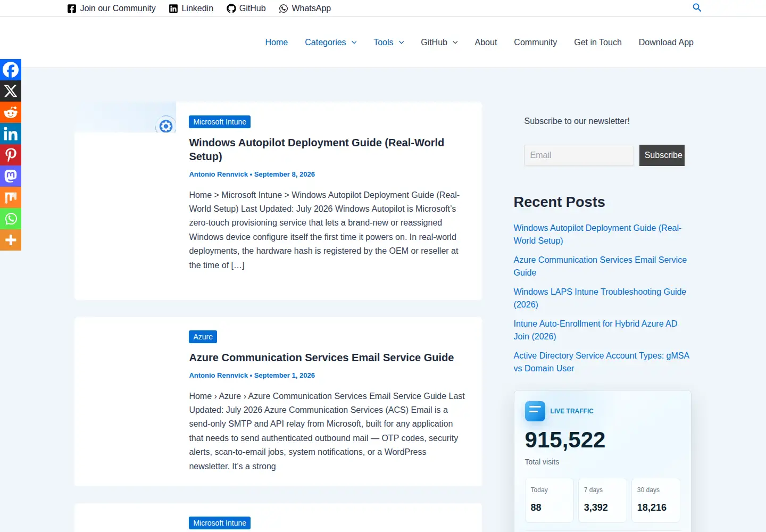Viewport: 766px width, 532px height.
Task: Click author Antonio Rennvick on Azure post
Action: coord(219,376)
